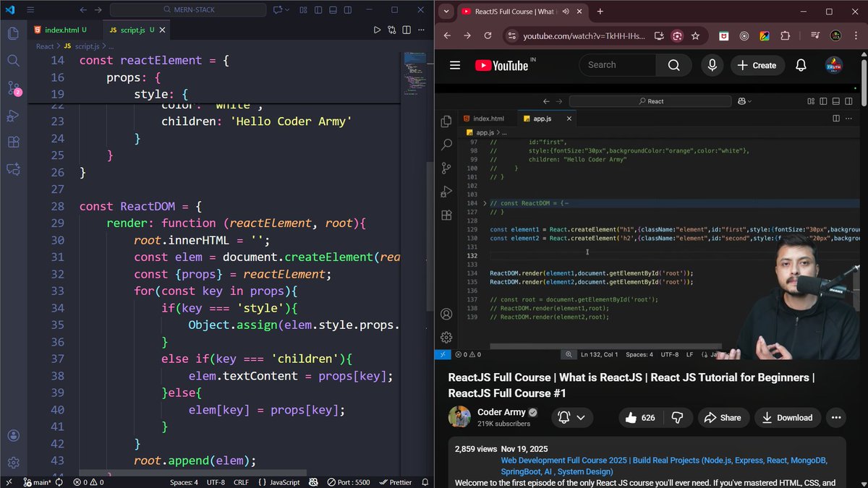The image size is (868, 488).
Task: Open the subscription notification bell dropdown
Action: pos(572,417)
